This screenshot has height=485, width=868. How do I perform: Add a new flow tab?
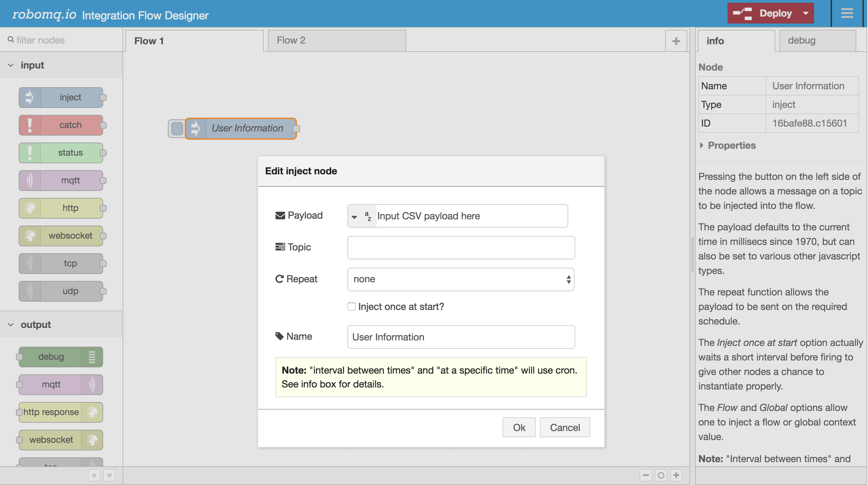click(676, 41)
